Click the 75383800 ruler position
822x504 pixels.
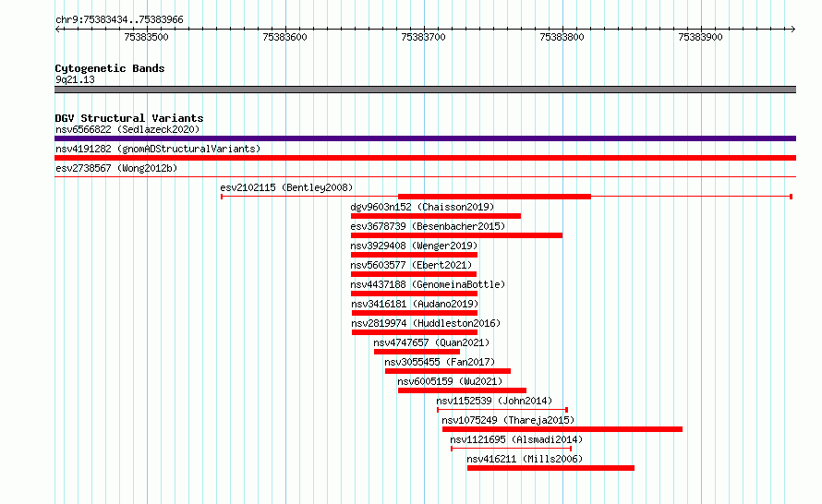coord(562,37)
